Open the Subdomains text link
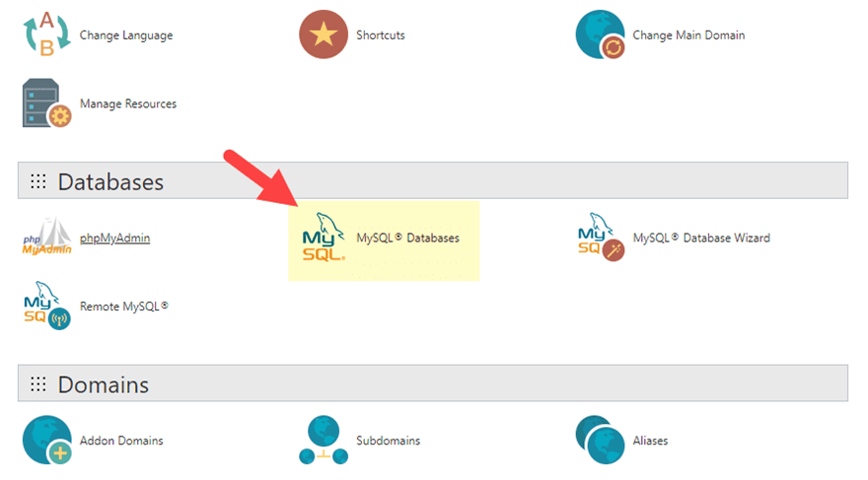868x480 pixels. tap(388, 441)
